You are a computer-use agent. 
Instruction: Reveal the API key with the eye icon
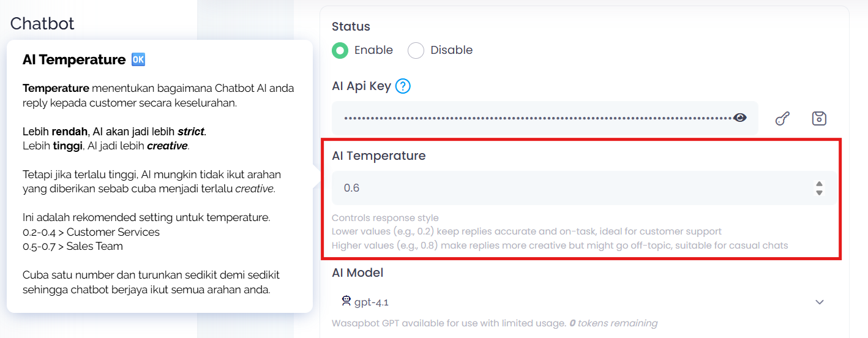[x=741, y=118]
